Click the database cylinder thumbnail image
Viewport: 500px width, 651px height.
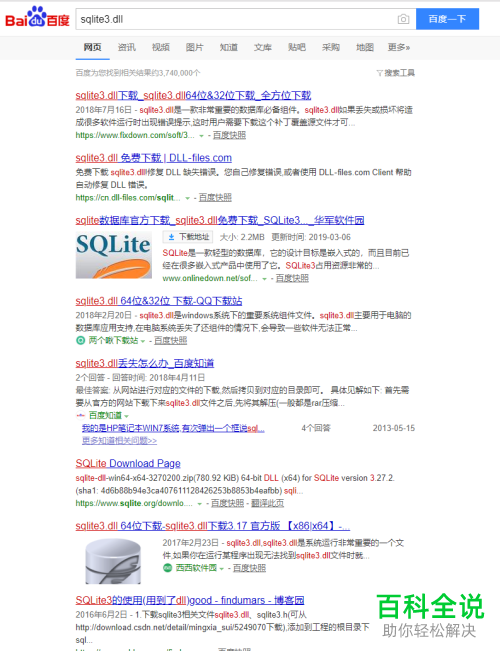pyautogui.click(x=113, y=561)
